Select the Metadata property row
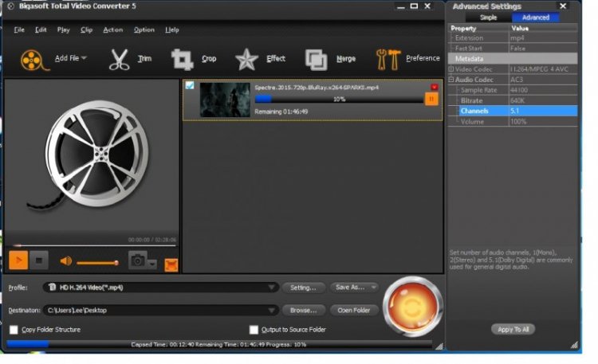 [x=513, y=59]
